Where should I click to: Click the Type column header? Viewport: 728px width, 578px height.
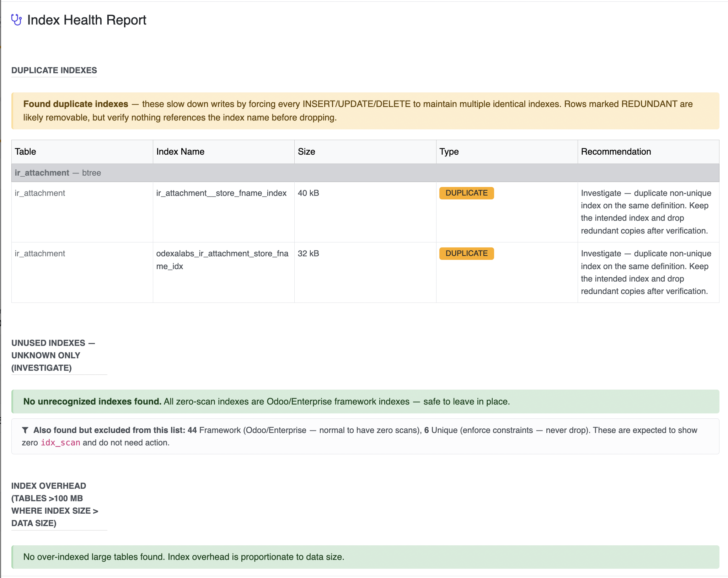tap(507, 152)
